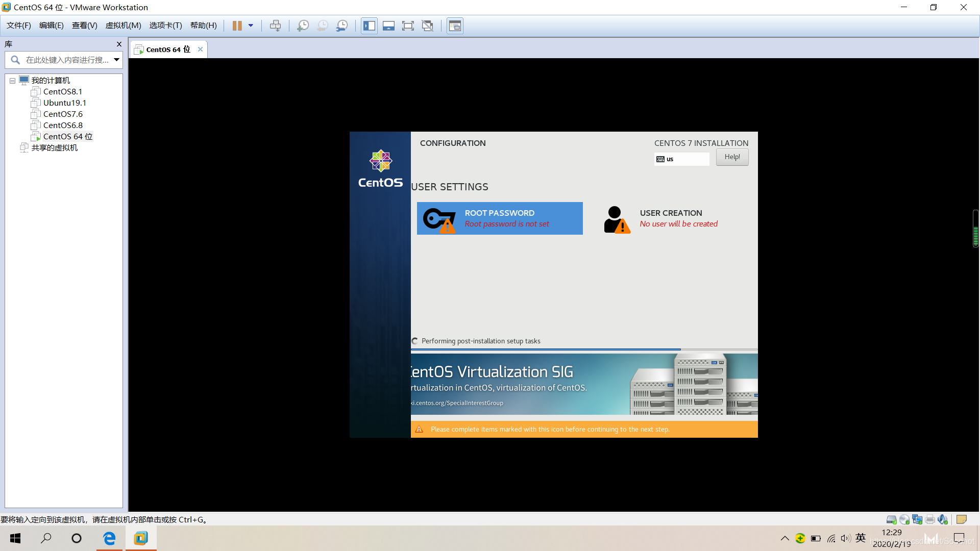Click the console view icon
Image resolution: width=980 pixels, height=551 pixels.
coord(455,26)
